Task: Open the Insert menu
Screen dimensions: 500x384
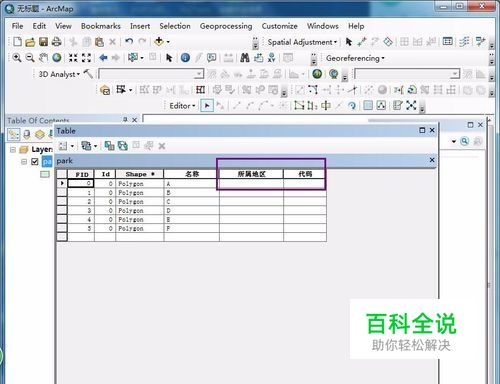Action: 140,26
